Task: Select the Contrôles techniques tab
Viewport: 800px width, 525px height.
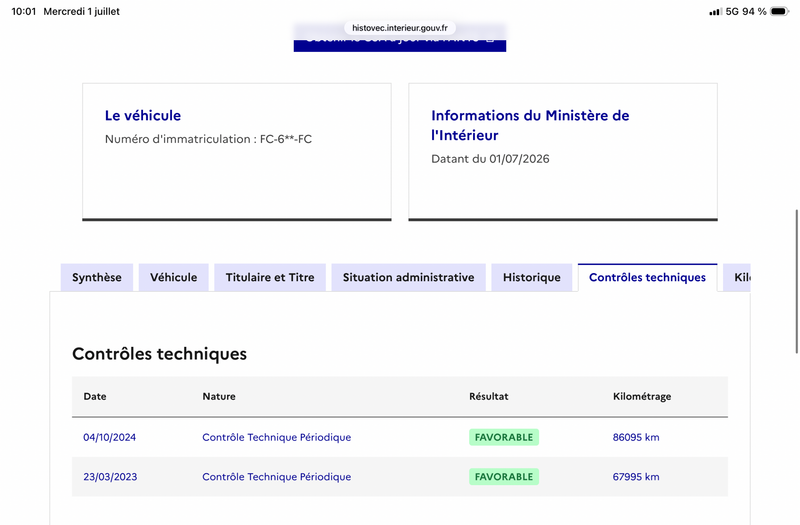Action: click(x=647, y=278)
